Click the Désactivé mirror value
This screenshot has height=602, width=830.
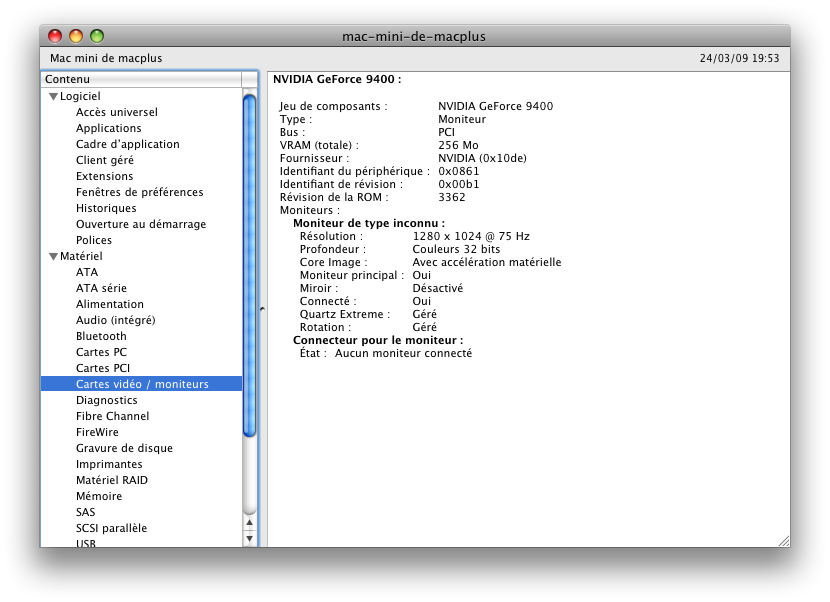click(438, 288)
